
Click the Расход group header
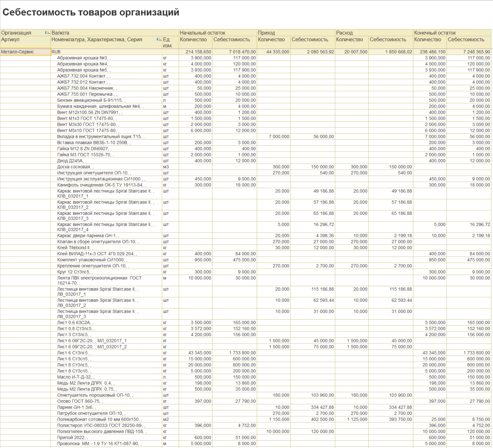(344, 33)
